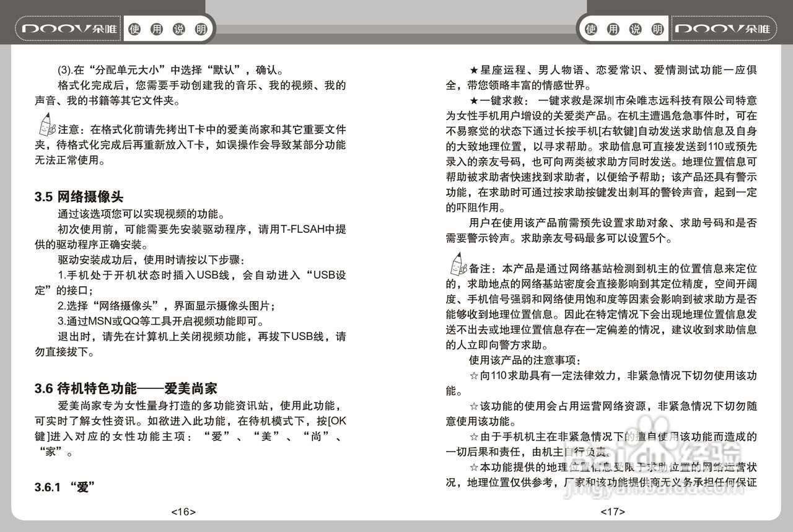The image size is (793, 532).
Task: Click the subheading 3.6.1 “爱”
Action: [x=64, y=487]
